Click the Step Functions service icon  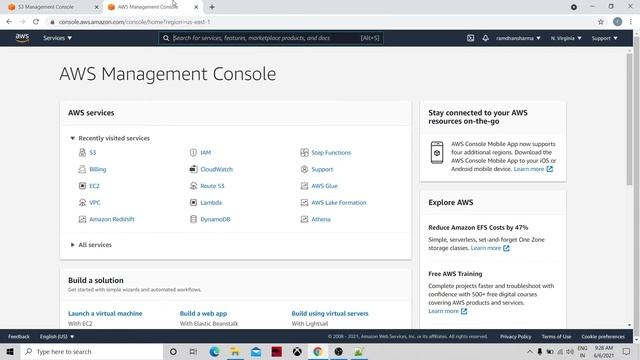304,153
